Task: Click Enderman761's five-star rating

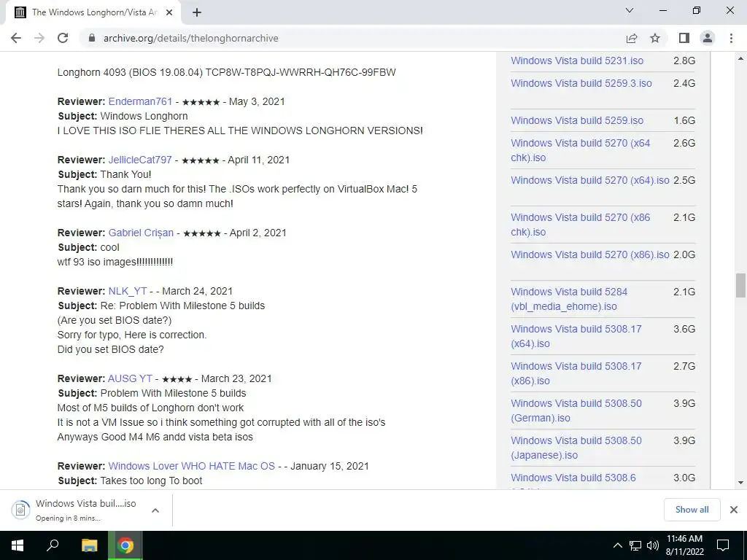Action: (201, 102)
